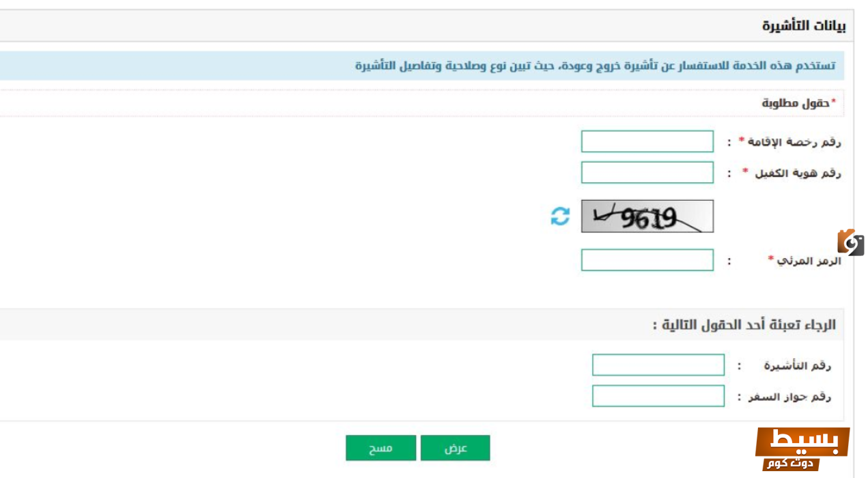Click the الرجاء تعبئة أحد الحقول التالية heading
This screenshot has width=868, height=478.
(x=744, y=325)
